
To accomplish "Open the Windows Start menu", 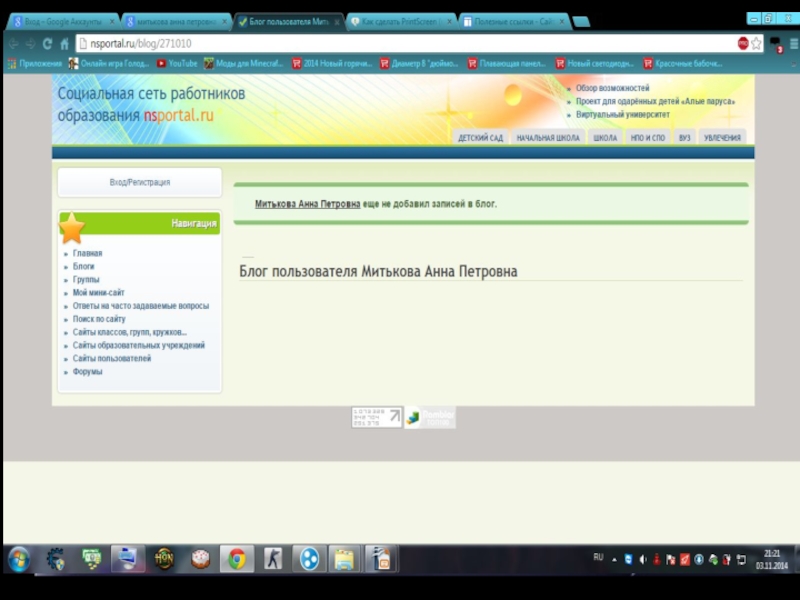I will point(18,558).
